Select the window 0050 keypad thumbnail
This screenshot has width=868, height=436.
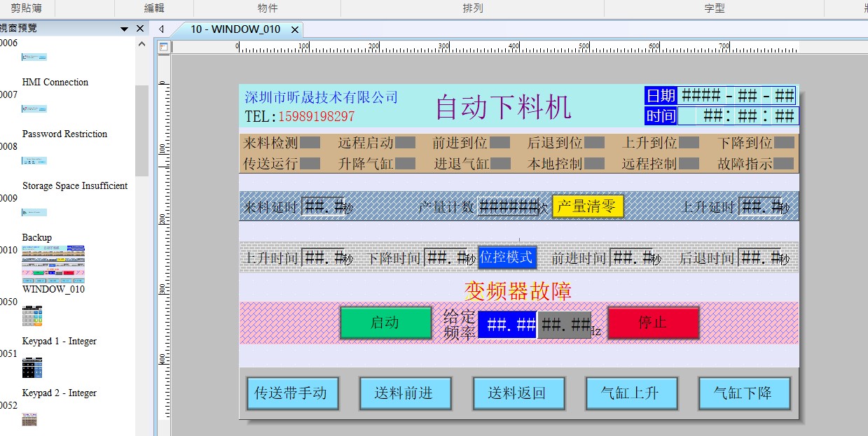point(32,316)
